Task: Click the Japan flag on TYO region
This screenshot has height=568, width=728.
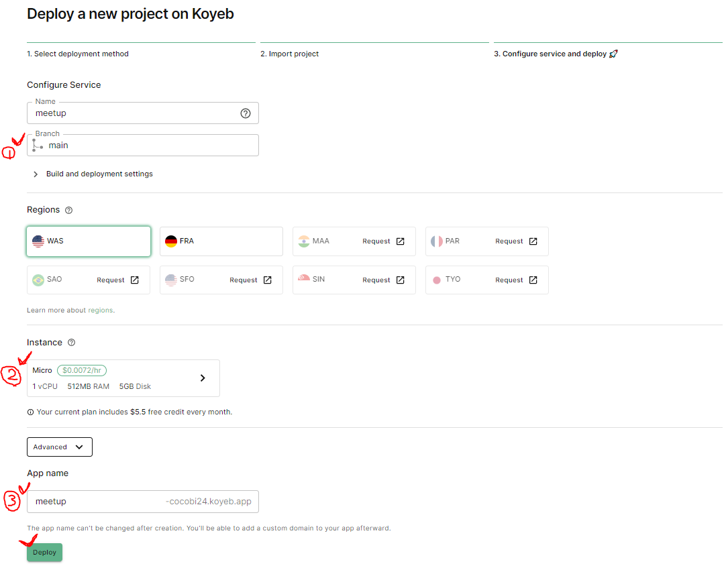Action: [436, 280]
